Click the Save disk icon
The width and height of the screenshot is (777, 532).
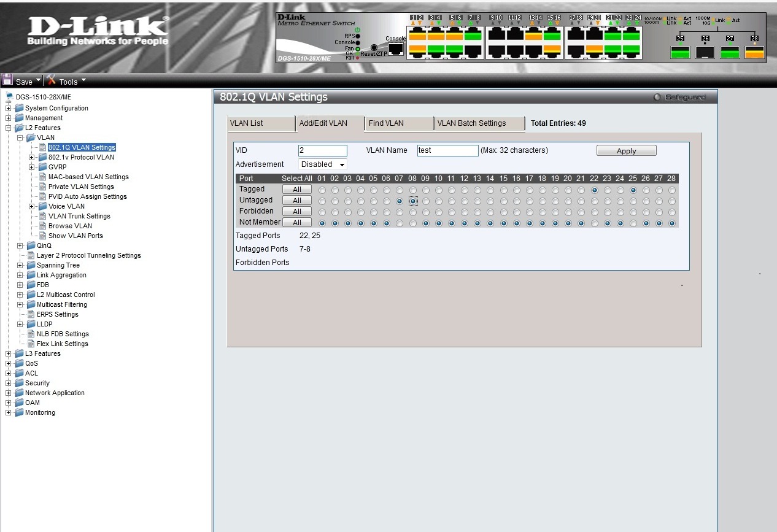(8, 79)
